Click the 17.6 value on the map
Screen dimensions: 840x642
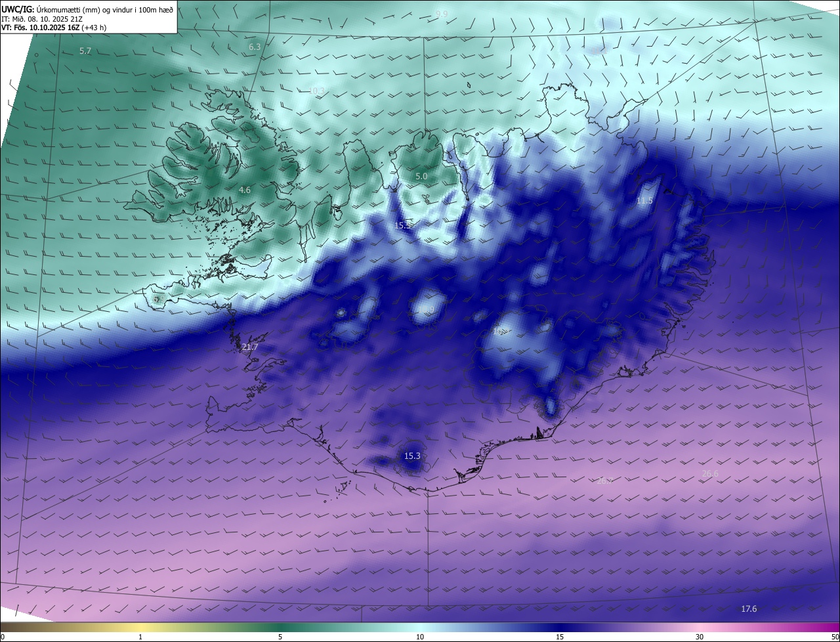click(749, 609)
